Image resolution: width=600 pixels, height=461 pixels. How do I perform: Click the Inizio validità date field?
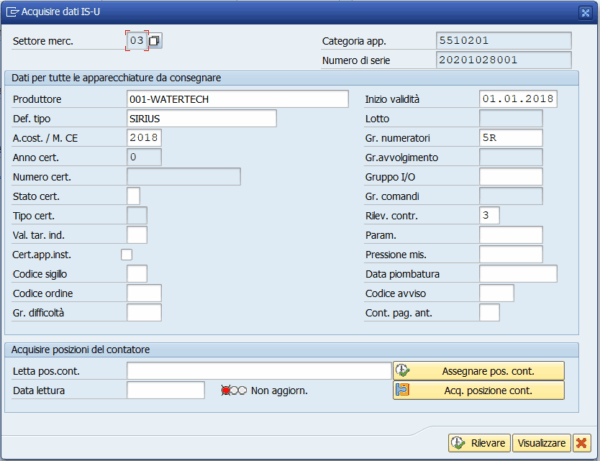tap(518, 99)
